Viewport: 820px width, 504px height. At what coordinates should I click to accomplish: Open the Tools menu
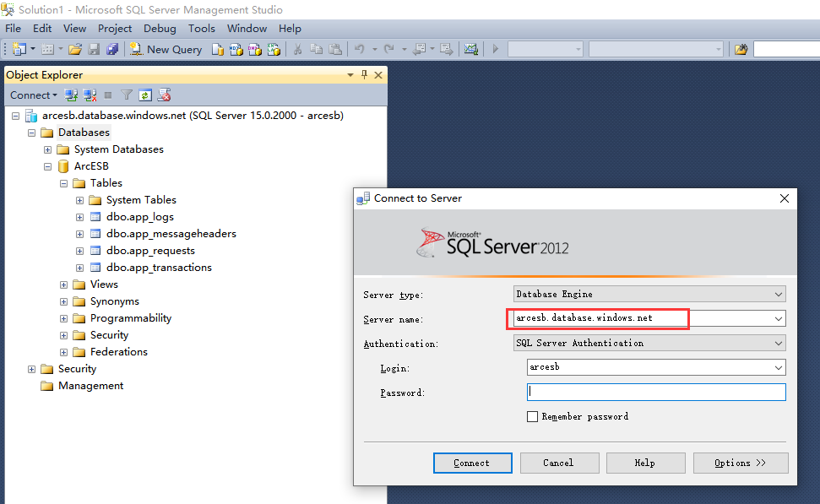(202, 29)
